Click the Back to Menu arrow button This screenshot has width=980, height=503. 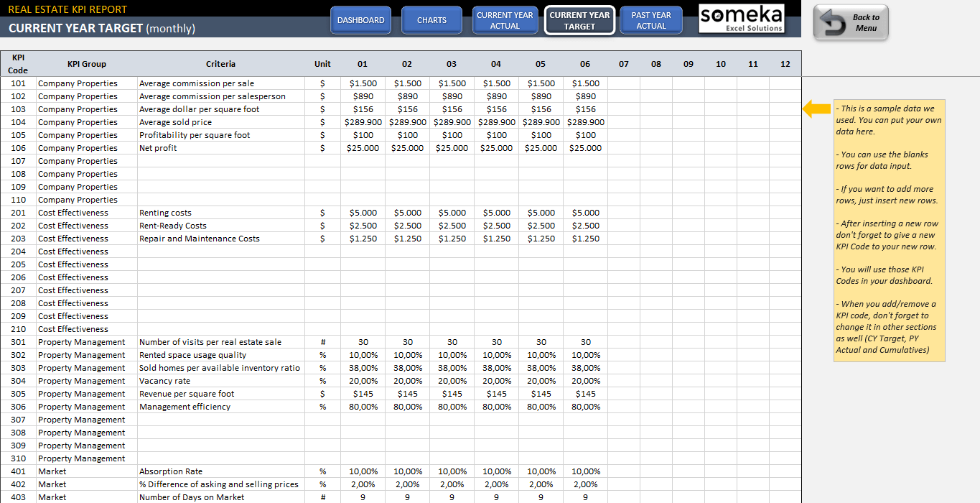click(x=851, y=23)
